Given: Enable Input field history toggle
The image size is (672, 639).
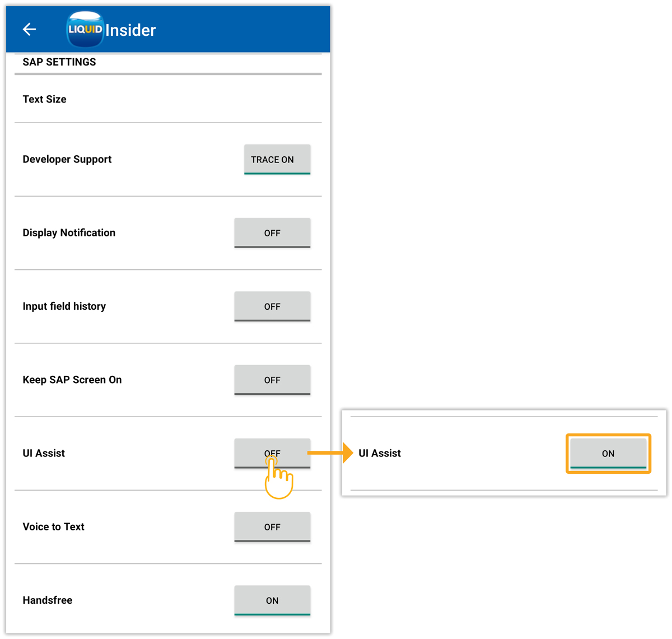Looking at the screenshot, I should [x=272, y=306].
